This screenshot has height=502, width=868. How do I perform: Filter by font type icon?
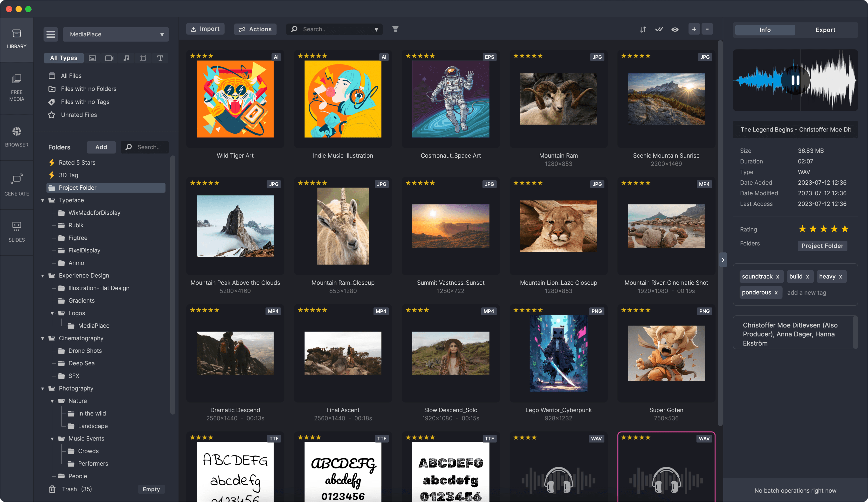point(160,58)
